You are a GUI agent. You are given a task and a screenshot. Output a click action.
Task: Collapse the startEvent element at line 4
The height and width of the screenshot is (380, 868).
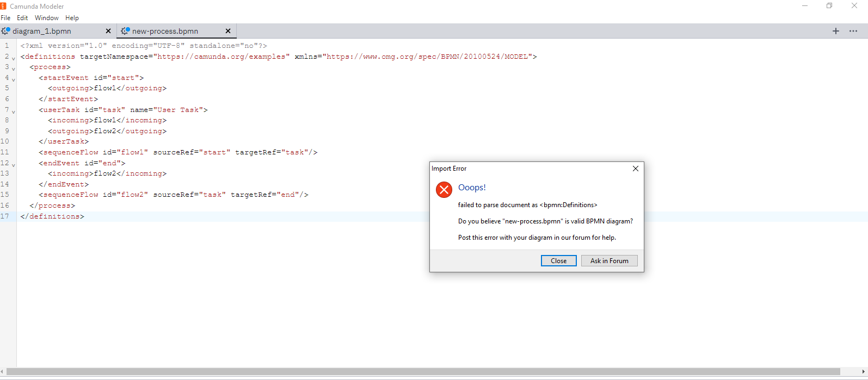[14, 79]
